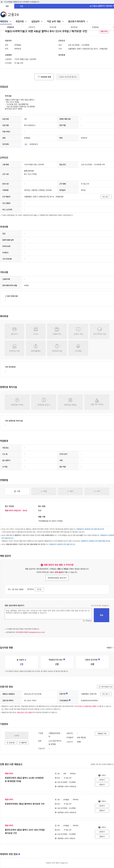Click 요약보기 for 돈암한진아파트 listing
This screenshot has width=114, height=868.
(x=102, y=806)
